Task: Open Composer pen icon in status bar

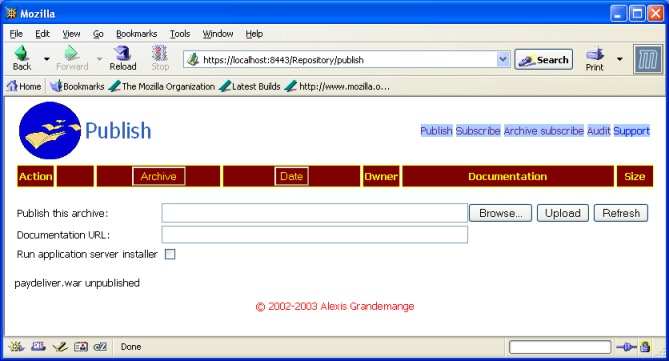Action: click(60, 347)
